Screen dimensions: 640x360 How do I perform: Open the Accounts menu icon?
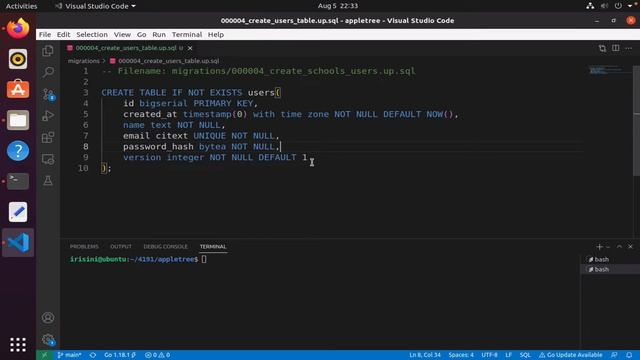click(x=48, y=318)
